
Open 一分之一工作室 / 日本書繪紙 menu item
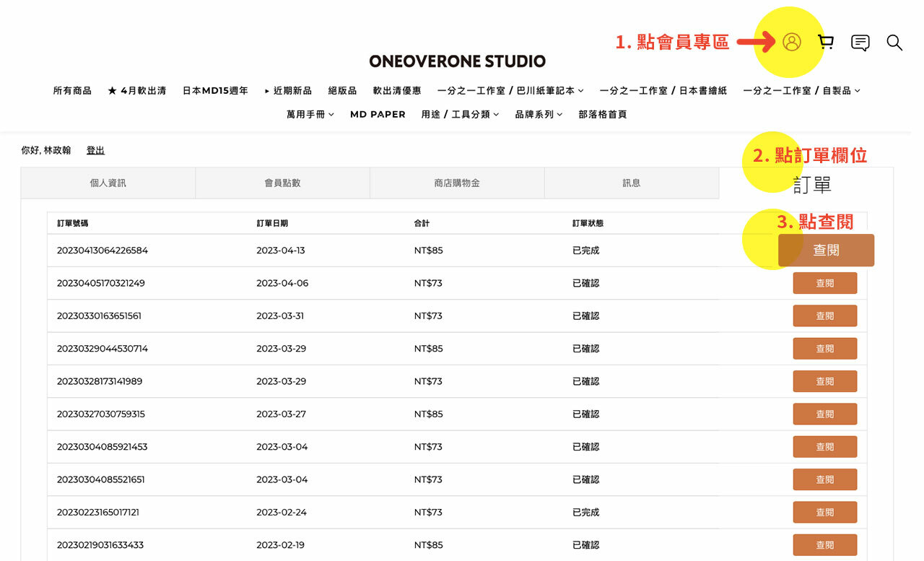(663, 91)
